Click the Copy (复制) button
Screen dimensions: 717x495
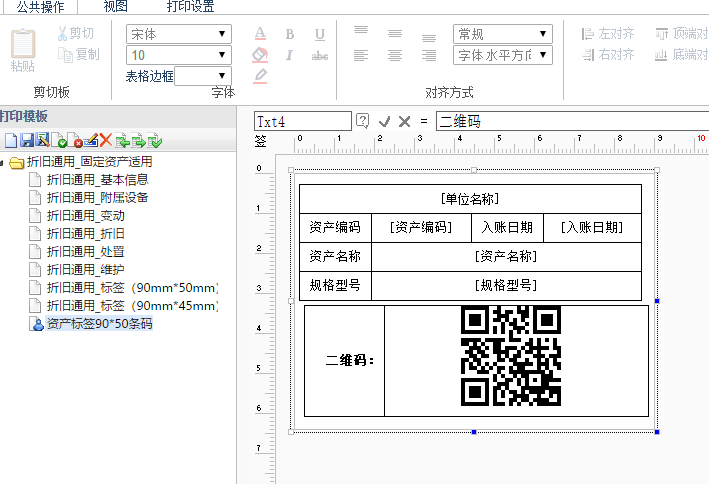coord(78,54)
